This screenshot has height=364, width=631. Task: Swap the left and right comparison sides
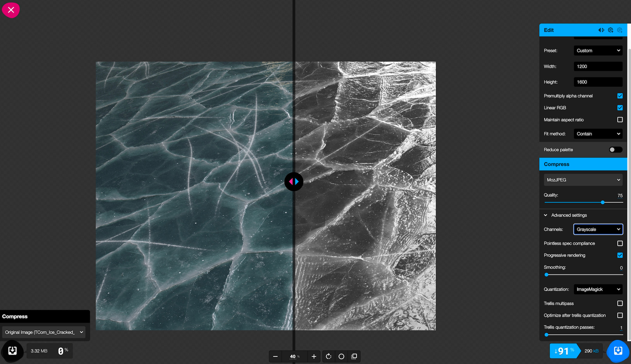(601, 30)
